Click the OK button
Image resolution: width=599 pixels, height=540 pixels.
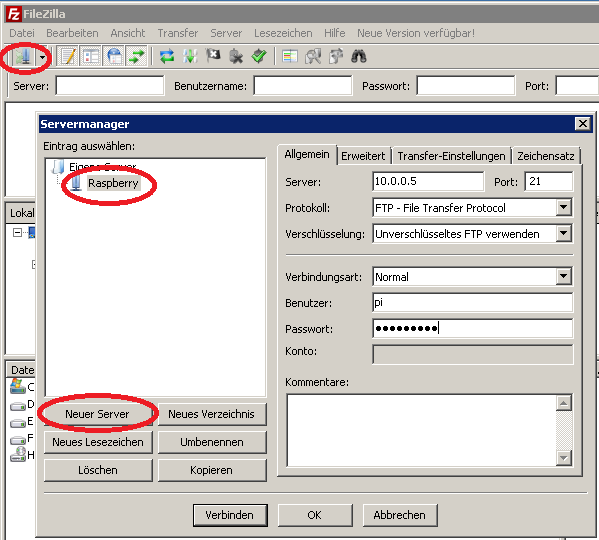[315, 515]
